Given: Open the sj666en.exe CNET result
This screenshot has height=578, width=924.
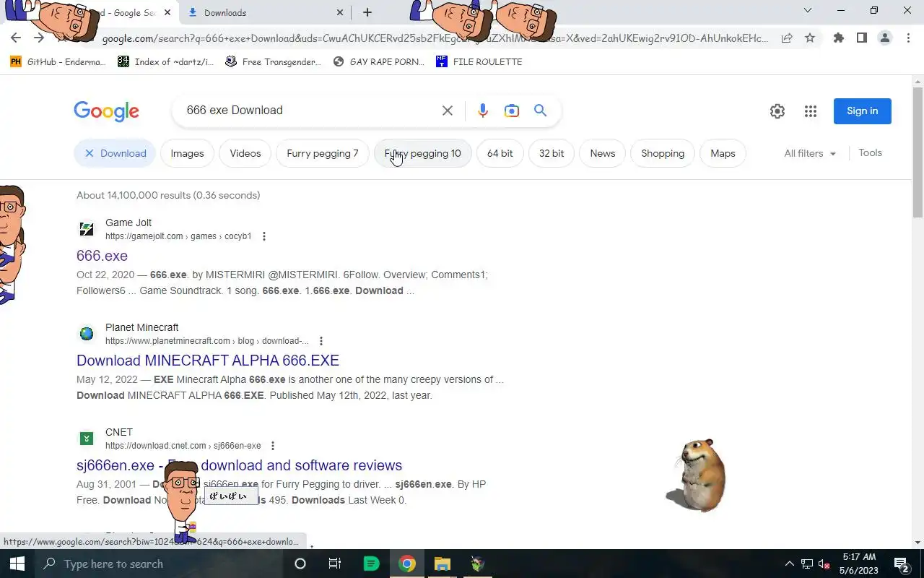Looking at the screenshot, I should click(x=239, y=465).
